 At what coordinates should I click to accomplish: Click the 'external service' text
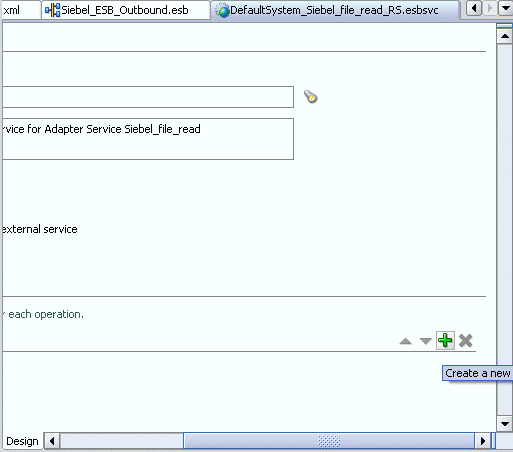tap(40, 229)
